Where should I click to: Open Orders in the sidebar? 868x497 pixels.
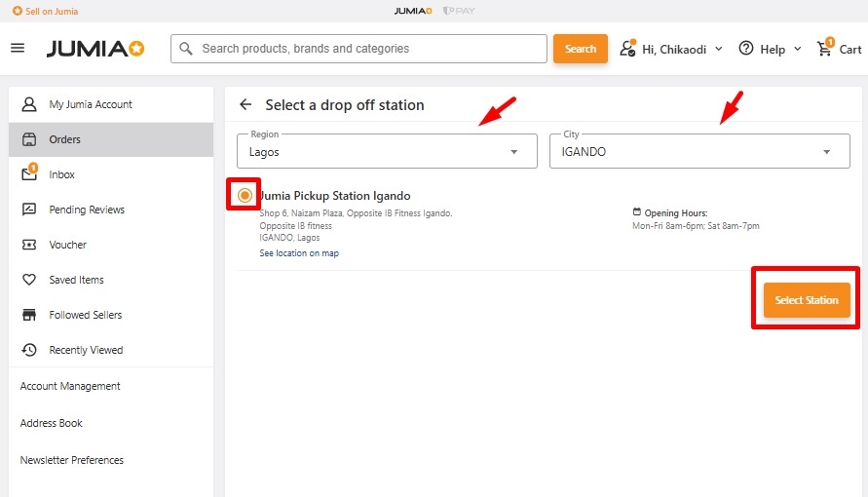(x=65, y=139)
